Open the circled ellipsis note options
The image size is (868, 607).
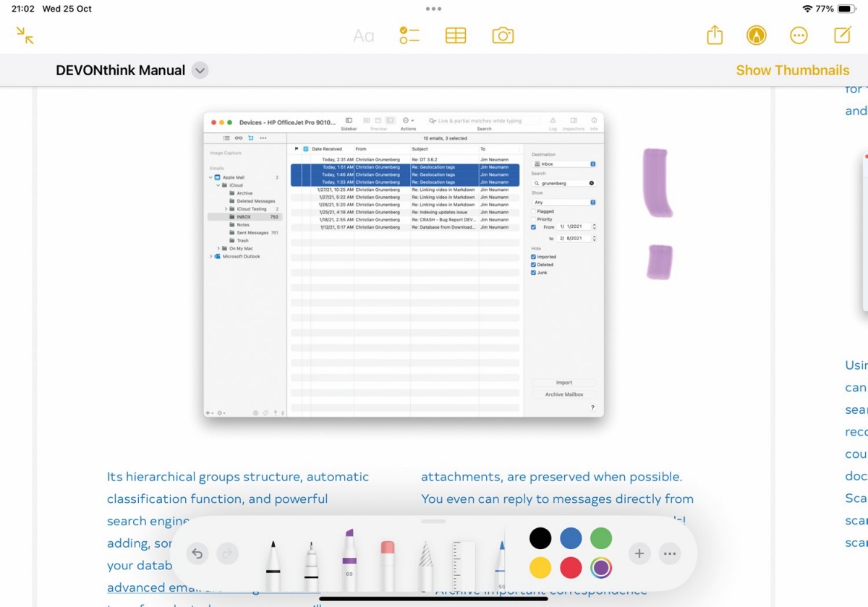click(x=799, y=35)
